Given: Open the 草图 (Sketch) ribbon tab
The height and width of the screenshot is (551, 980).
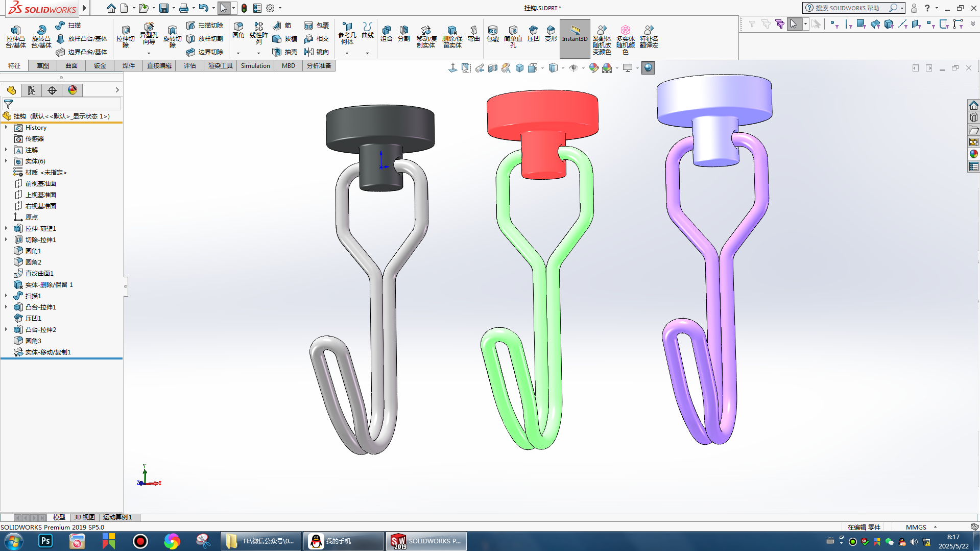Looking at the screenshot, I should pyautogui.click(x=43, y=65).
